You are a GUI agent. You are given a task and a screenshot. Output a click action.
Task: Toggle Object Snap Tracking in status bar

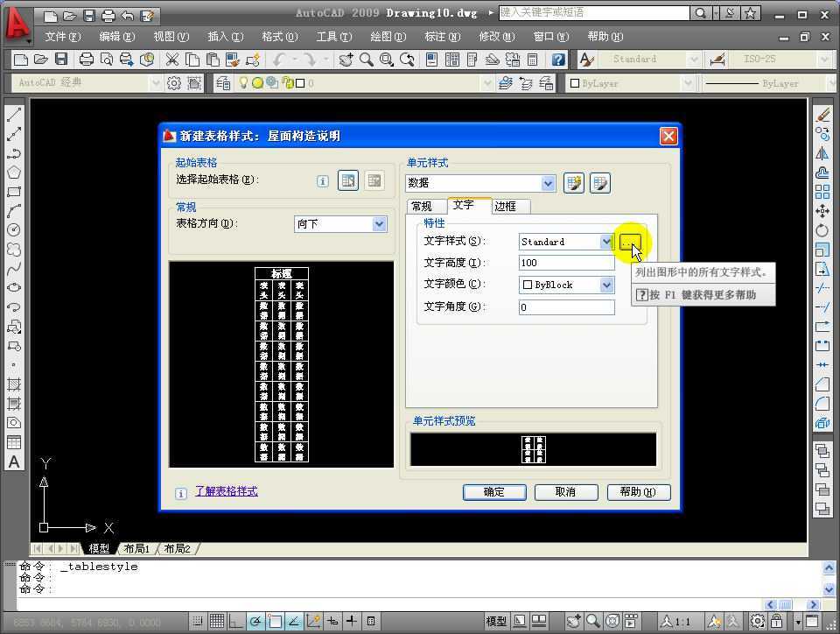click(294, 621)
